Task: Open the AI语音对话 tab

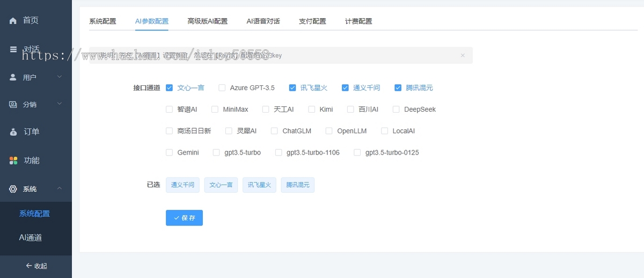Action: 263,21
